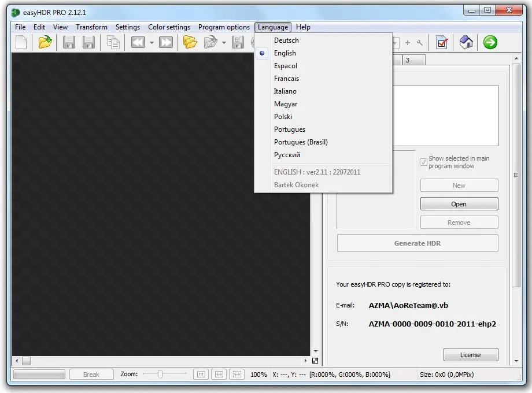Click the fit-width zoom icon
Image resolution: width=532 pixels, height=393 pixels.
(219, 375)
